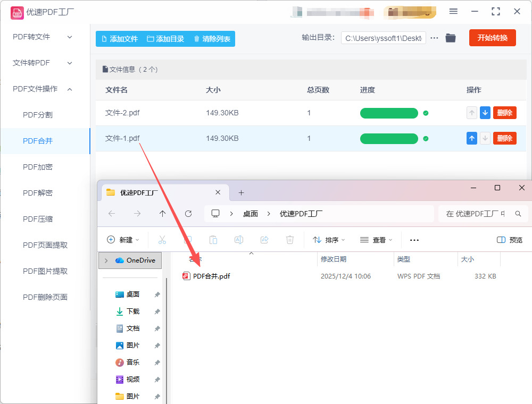
Task: Expand the OneDrive tree node
Action: pyautogui.click(x=106, y=260)
